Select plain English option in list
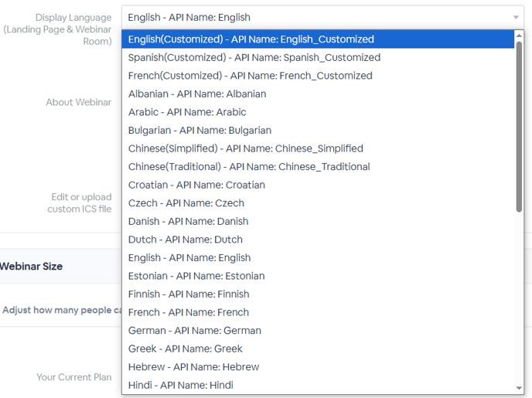 click(318, 257)
